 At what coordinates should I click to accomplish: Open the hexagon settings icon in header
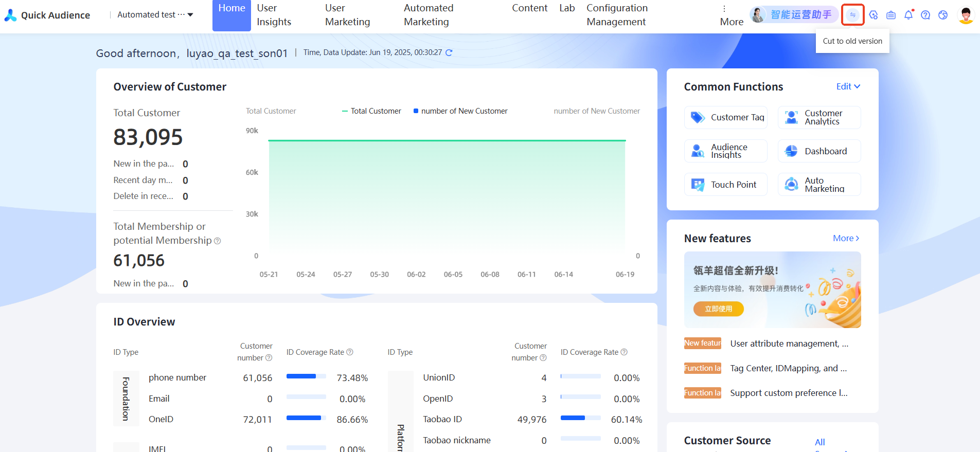click(x=874, y=15)
